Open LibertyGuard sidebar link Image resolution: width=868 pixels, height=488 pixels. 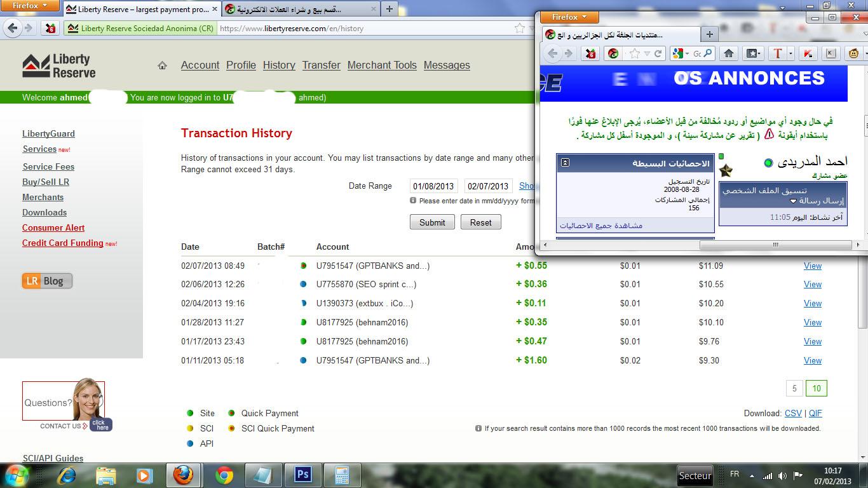tap(48, 133)
